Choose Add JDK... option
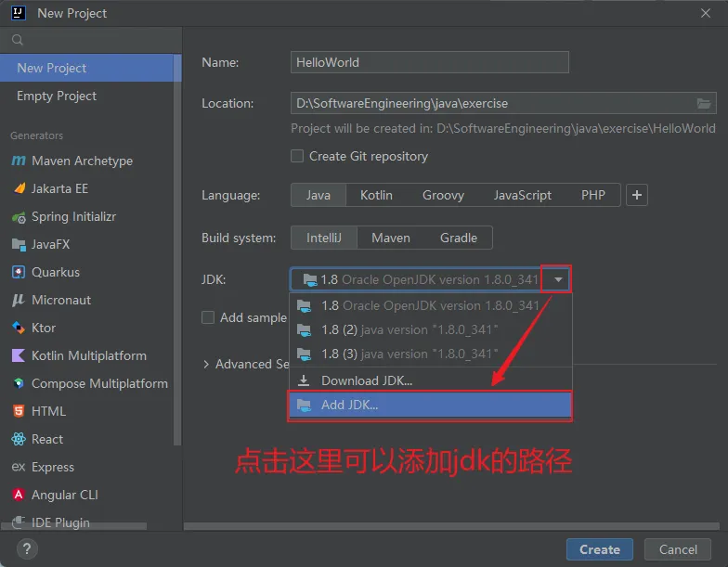728x567 pixels. click(x=431, y=405)
